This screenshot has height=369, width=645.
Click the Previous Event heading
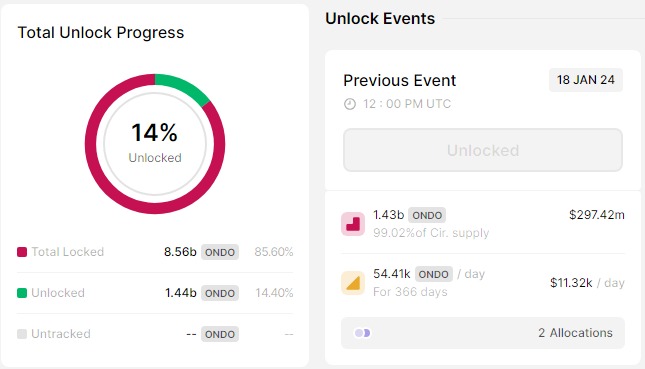tap(399, 80)
